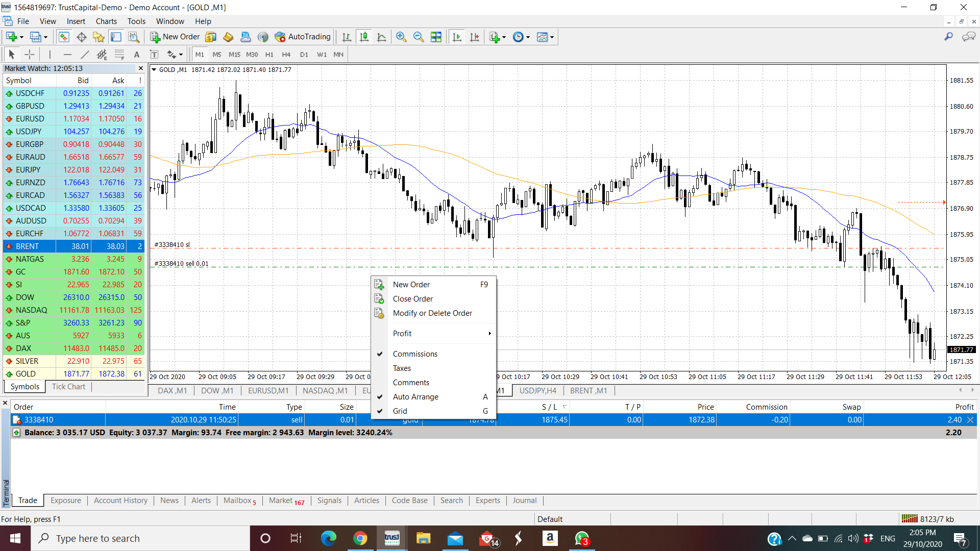
Task: Open the Profiles toolbar icon
Action: [x=35, y=37]
